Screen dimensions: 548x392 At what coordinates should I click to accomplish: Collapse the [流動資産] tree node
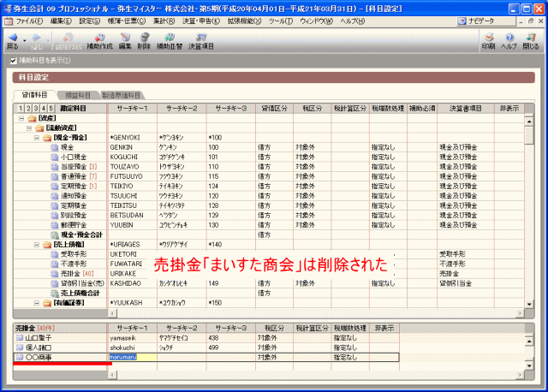click(29, 128)
